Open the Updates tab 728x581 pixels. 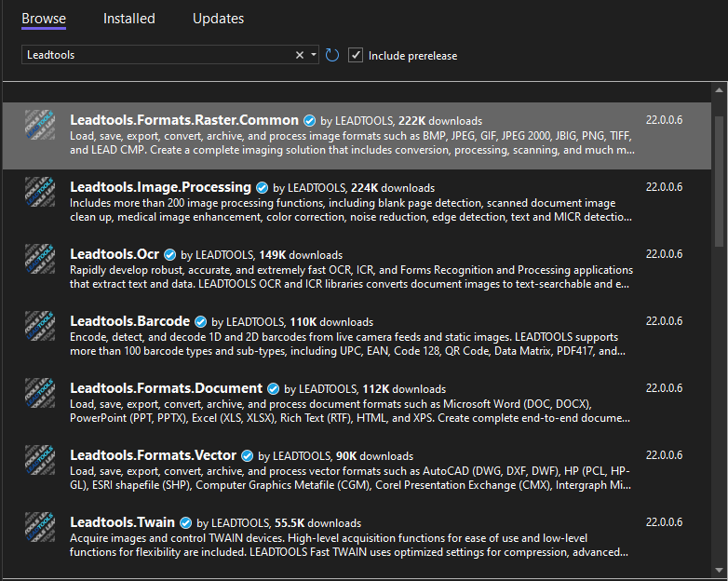218,19
